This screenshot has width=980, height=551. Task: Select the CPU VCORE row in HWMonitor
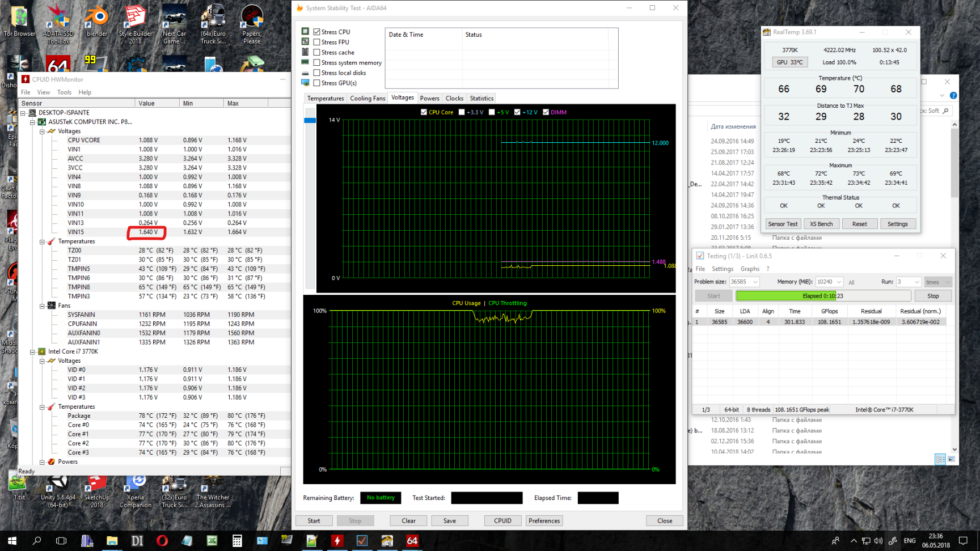tap(84, 140)
